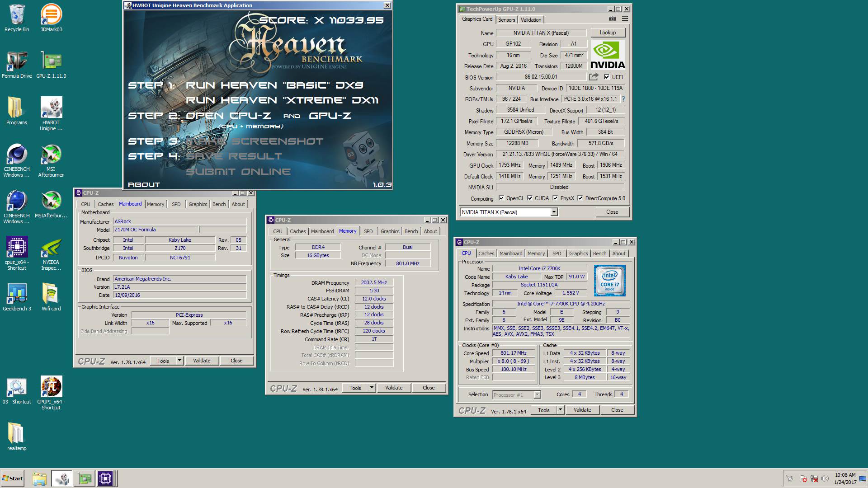Open the Wifi card folder
Screen dimensions: 868x488
pos(51,297)
